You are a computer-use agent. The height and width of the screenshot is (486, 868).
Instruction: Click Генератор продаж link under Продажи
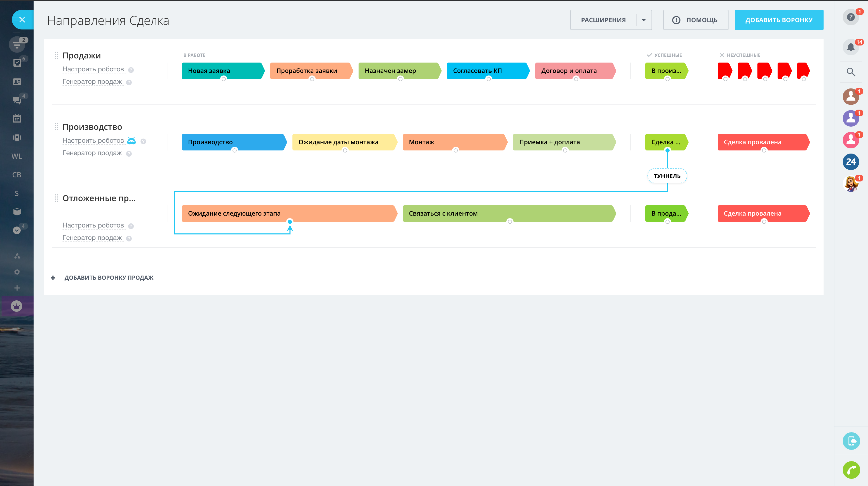(x=92, y=82)
